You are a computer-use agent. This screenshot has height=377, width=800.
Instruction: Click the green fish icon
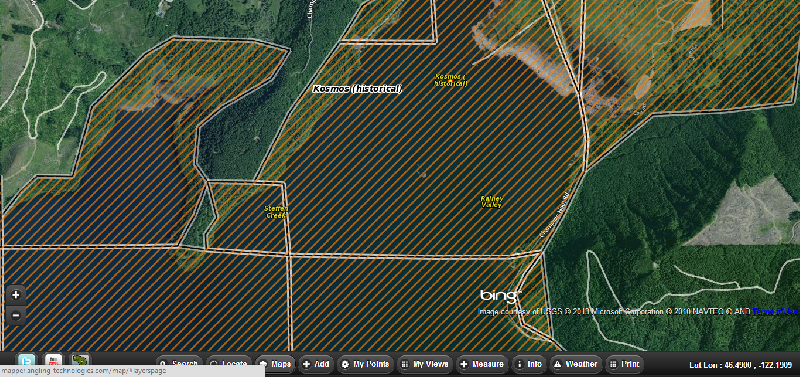click(x=80, y=360)
